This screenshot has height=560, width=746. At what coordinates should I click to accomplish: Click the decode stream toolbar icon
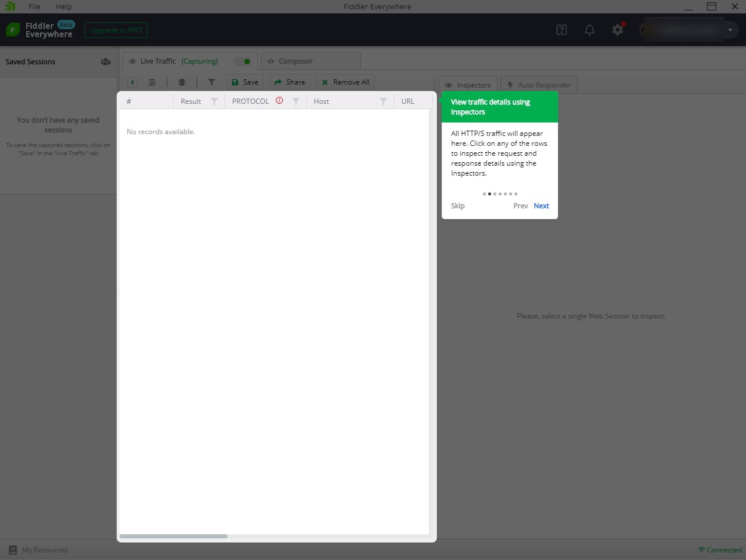point(182,82)
